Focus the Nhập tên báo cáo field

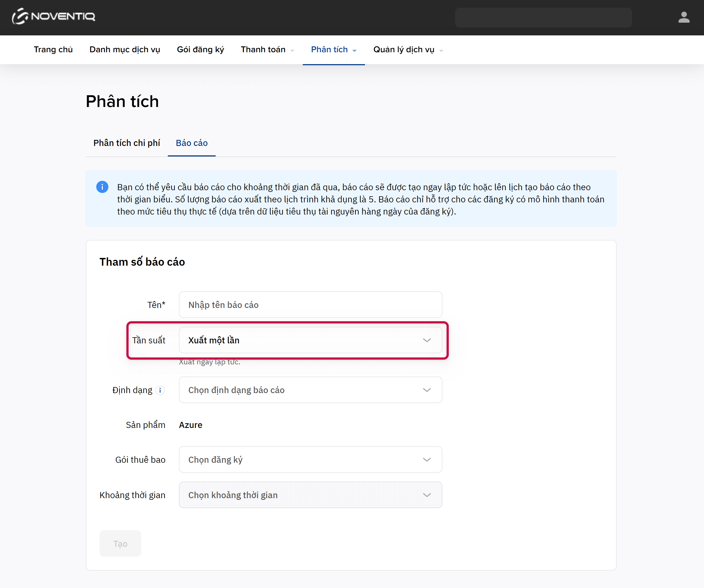pyautogui.click(x=310, y=305)
